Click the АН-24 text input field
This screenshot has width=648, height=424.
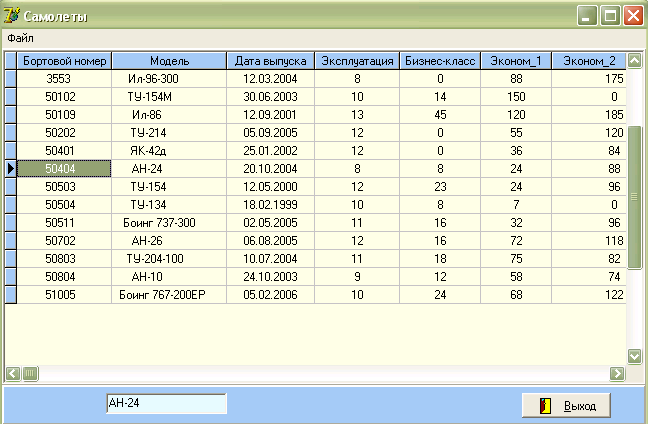click(166, 403)
